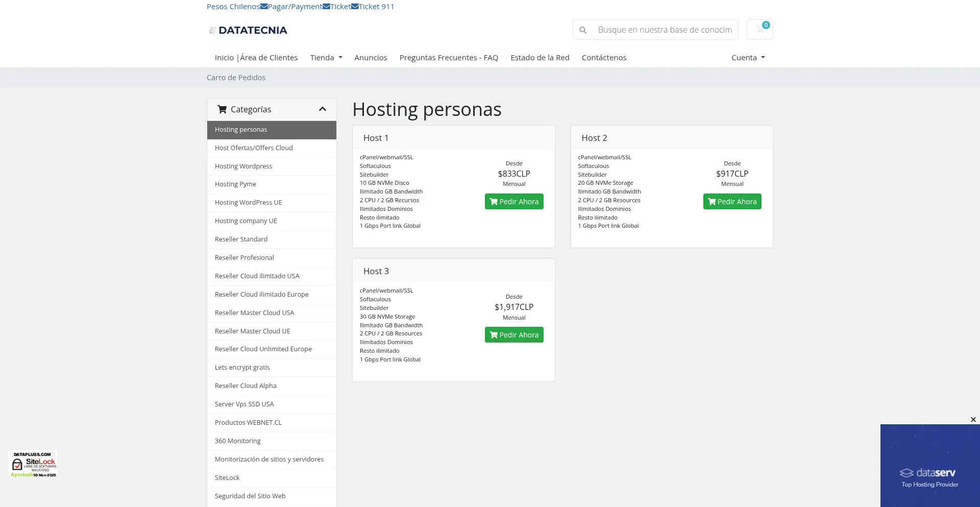
Task: Order Host 3 with Pedir Ahora
Action: [513, 335]
